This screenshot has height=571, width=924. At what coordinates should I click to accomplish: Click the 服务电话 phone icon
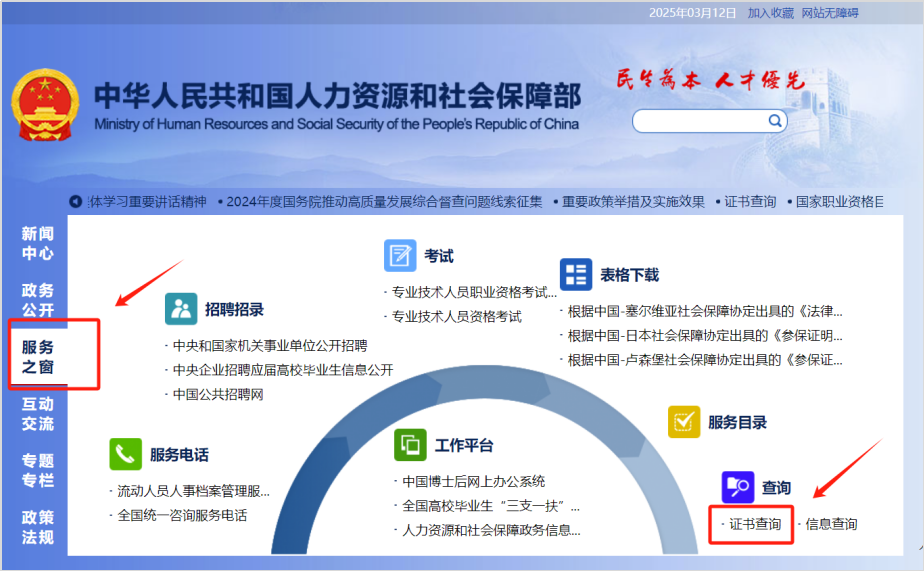126,454
